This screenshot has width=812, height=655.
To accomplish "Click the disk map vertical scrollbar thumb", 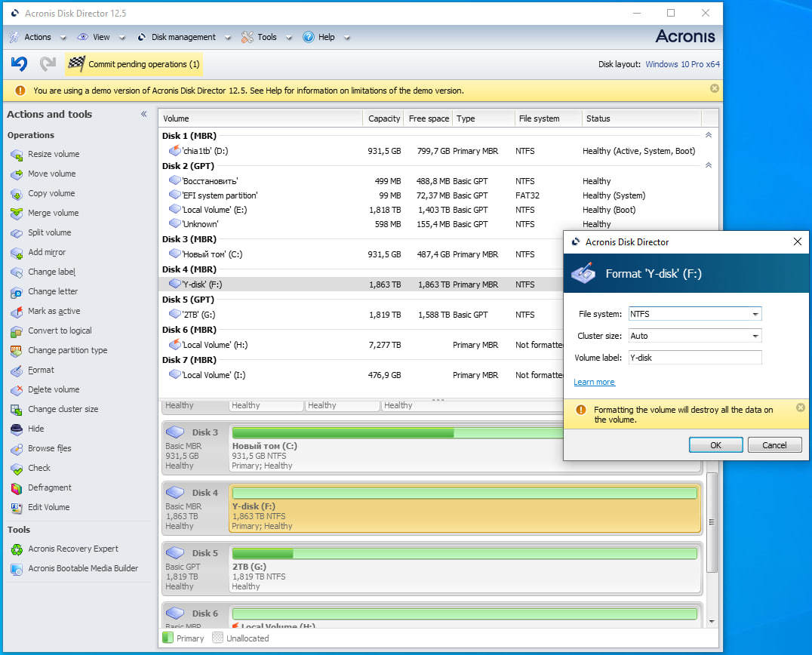I will [x=712, y=522].
